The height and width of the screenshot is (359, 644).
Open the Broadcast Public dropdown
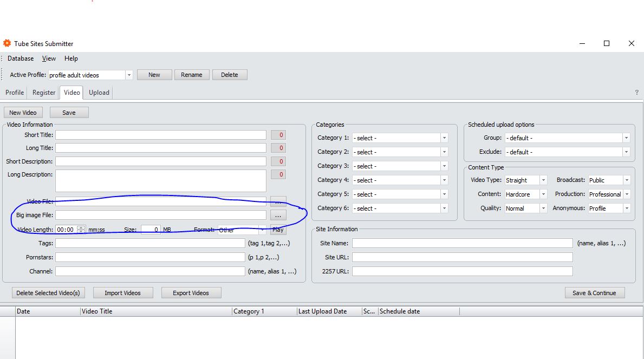tap(627, 180)
